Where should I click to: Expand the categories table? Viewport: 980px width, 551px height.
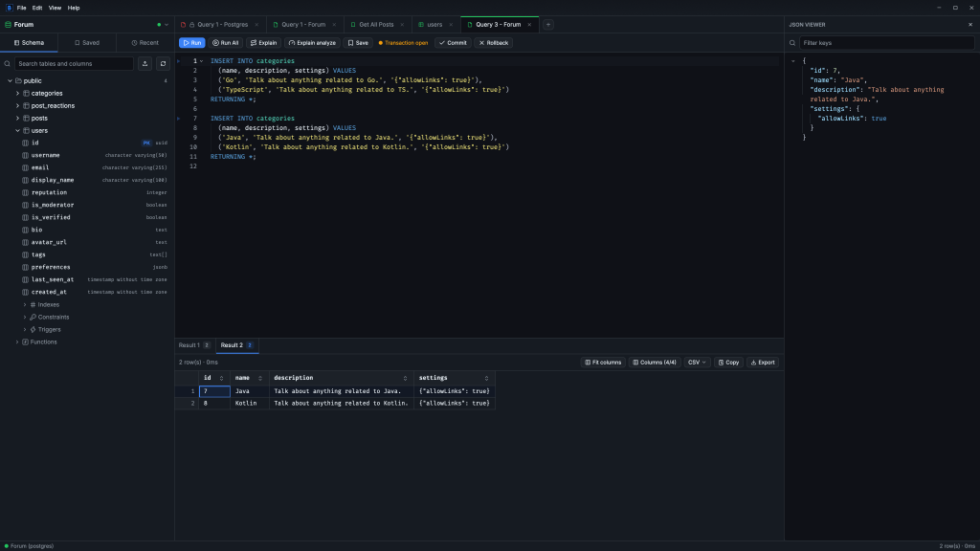point(17,94)
